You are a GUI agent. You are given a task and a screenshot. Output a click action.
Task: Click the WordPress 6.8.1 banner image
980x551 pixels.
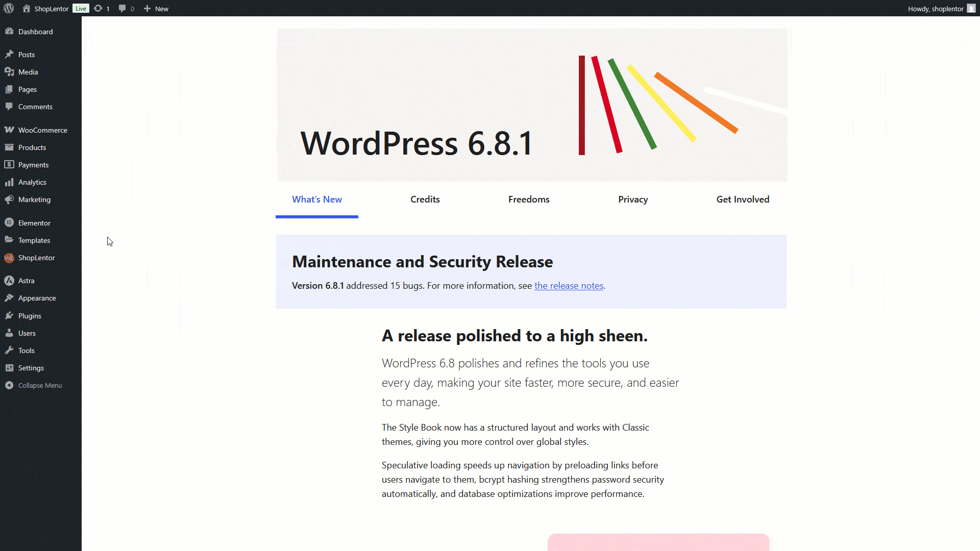point(532,105)
